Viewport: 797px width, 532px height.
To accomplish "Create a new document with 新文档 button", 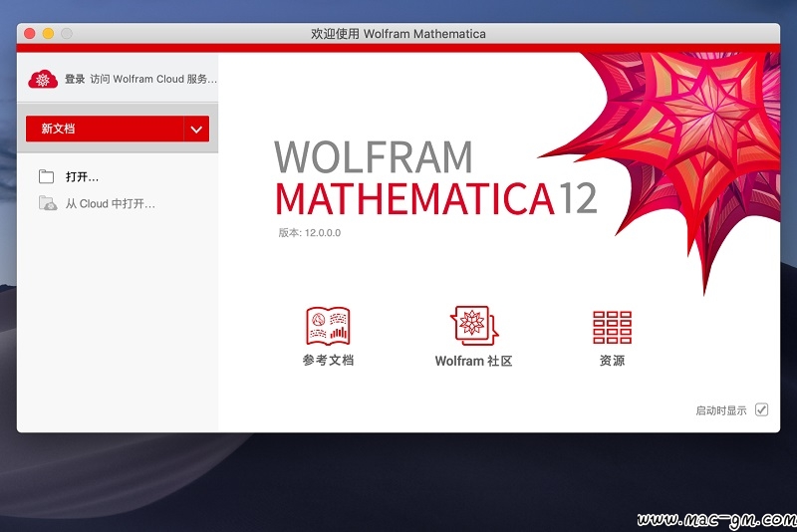I will (105, 129).
